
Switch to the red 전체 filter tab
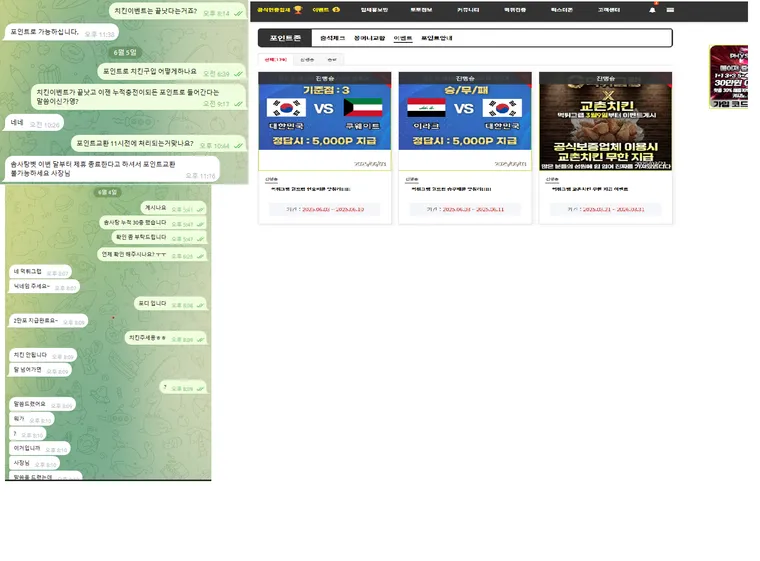(276, 60)
